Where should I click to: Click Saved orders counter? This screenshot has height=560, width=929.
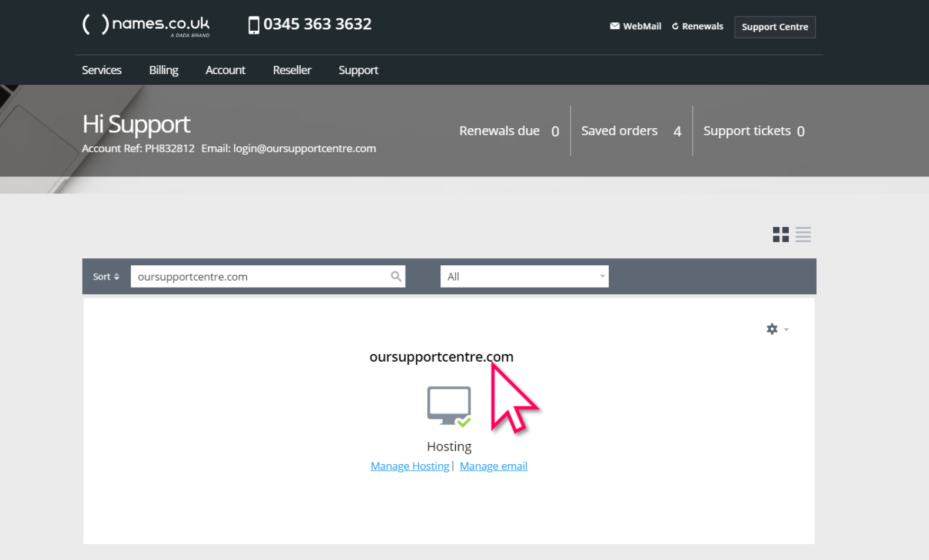(631, 131)
